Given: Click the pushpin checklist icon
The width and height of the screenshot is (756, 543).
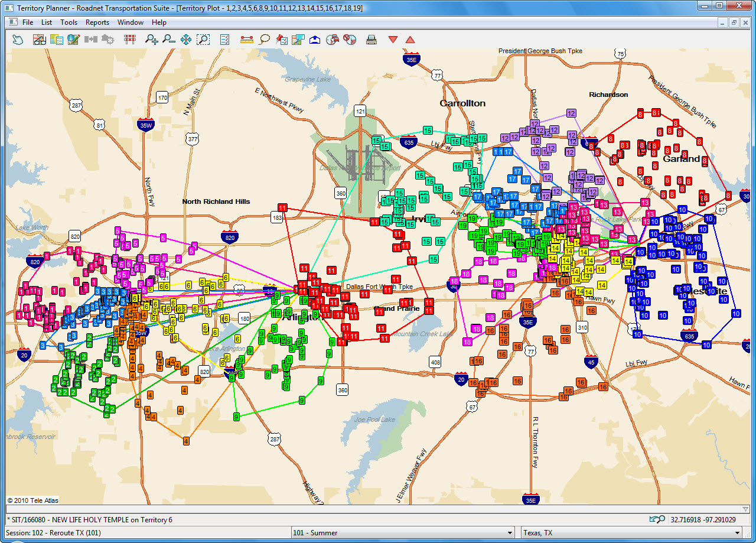Looking at the screenshot, I should click(x=281, y=40).
